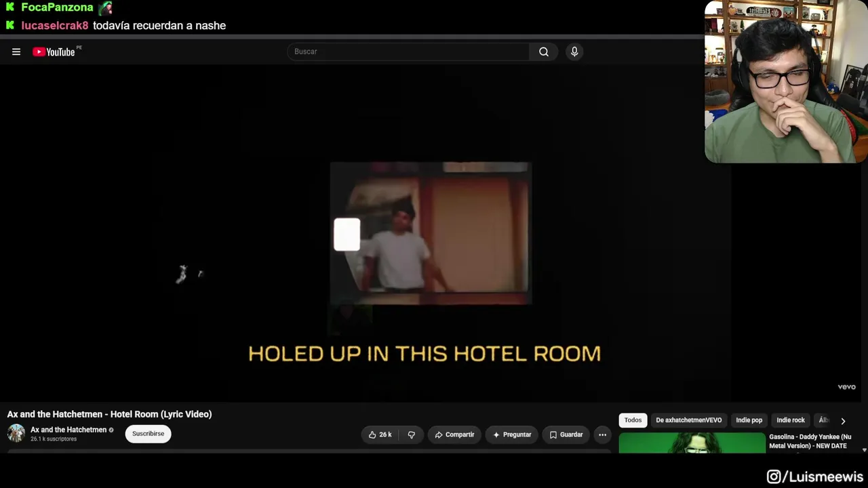Screen dimensions: 868x488
Task: Select the De axhatchetmenVEVO chip
Action: [x=688, y=420]
